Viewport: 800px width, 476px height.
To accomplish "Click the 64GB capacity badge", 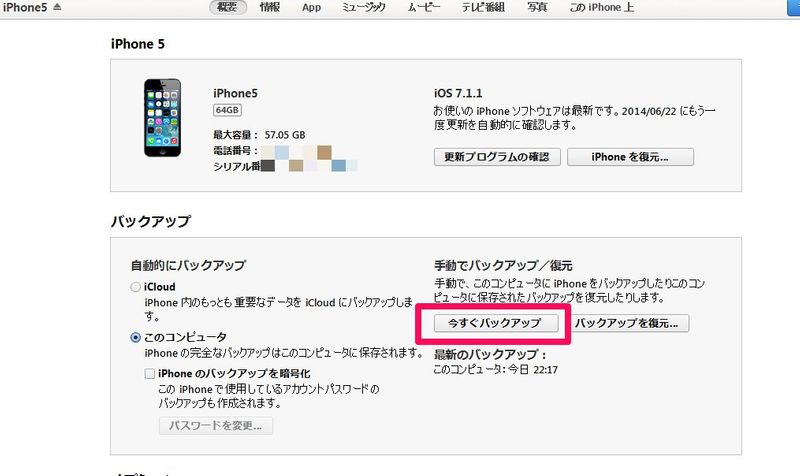I will tap(227, 110).
